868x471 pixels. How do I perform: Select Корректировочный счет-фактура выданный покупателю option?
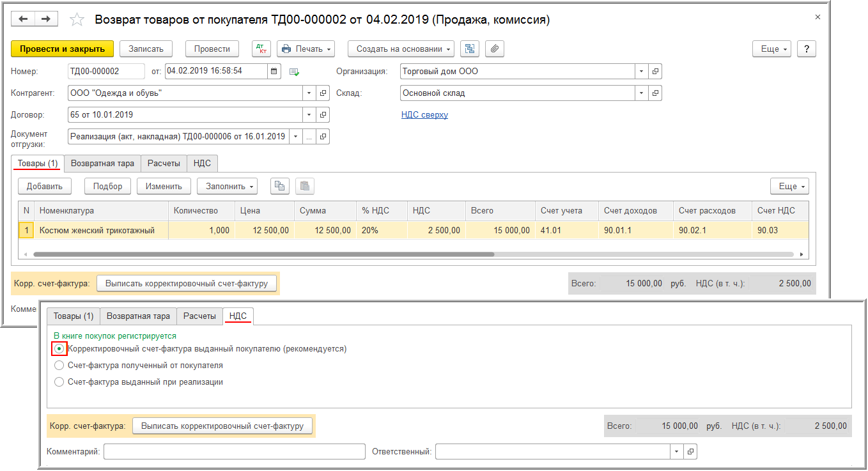pos(59,349)
